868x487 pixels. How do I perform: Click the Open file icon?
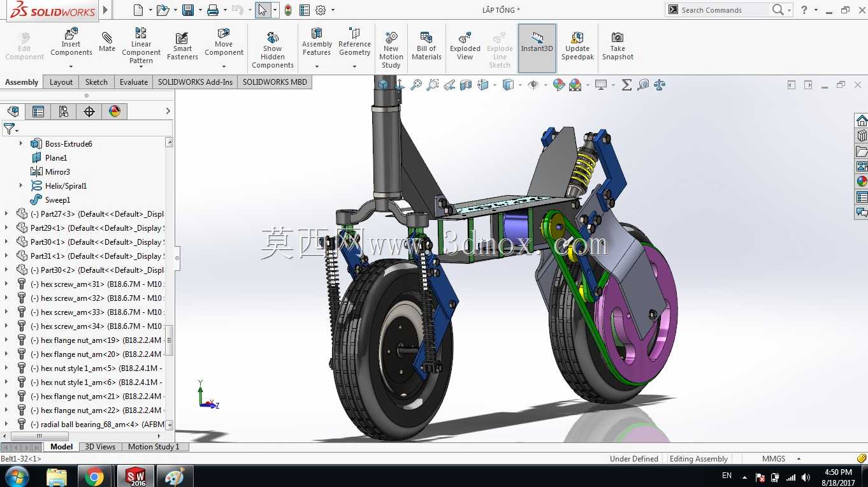point(163,10)
